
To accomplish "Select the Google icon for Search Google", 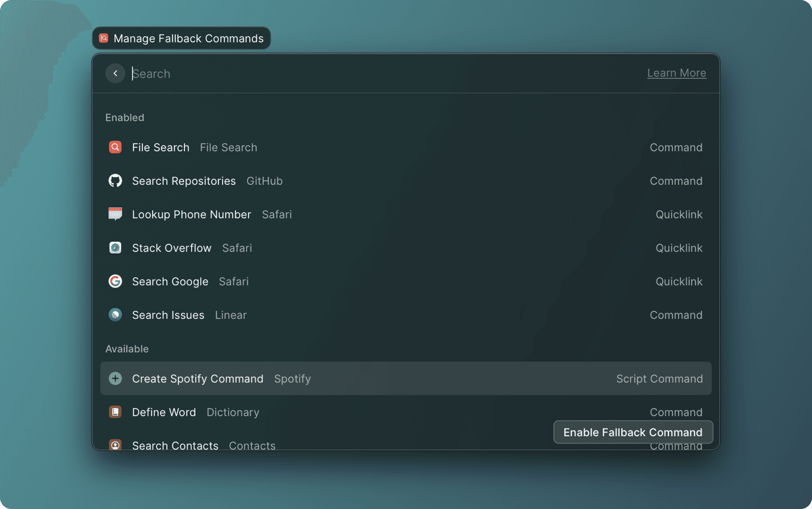I will pos(115,281).
